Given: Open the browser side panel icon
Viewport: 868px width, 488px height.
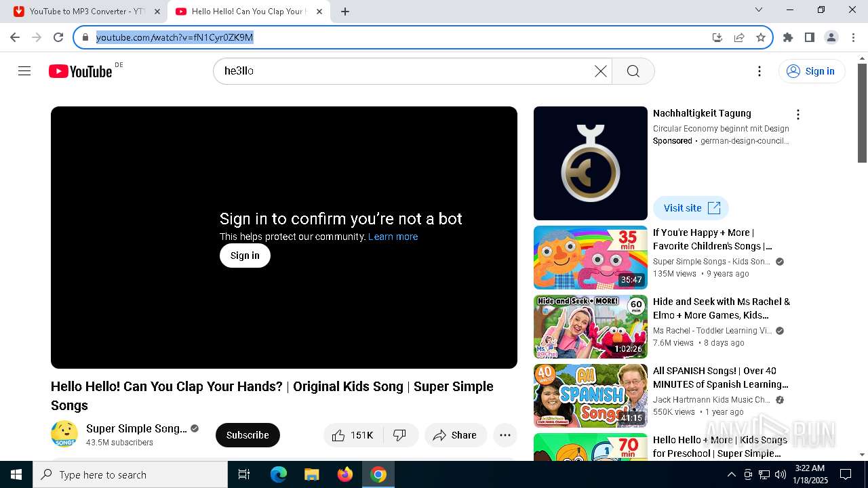Looking at the screenshot, I should tap(810, 37).
